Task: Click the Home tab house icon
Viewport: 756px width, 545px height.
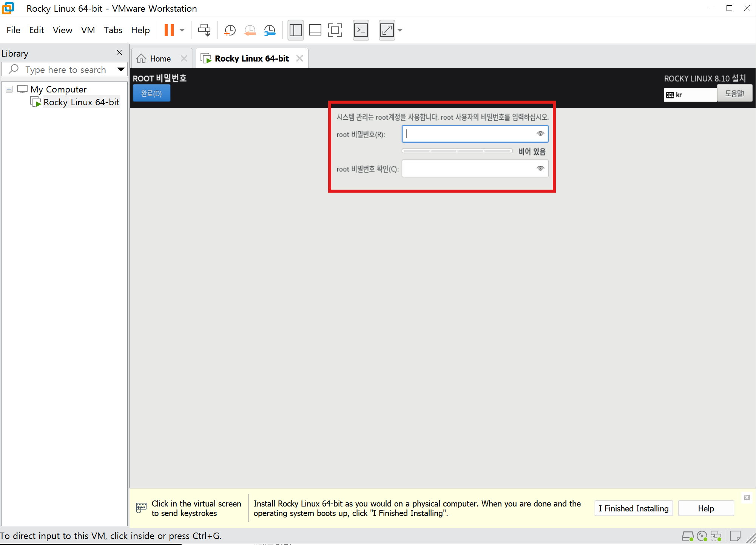Action: click(x=141, y=59)
